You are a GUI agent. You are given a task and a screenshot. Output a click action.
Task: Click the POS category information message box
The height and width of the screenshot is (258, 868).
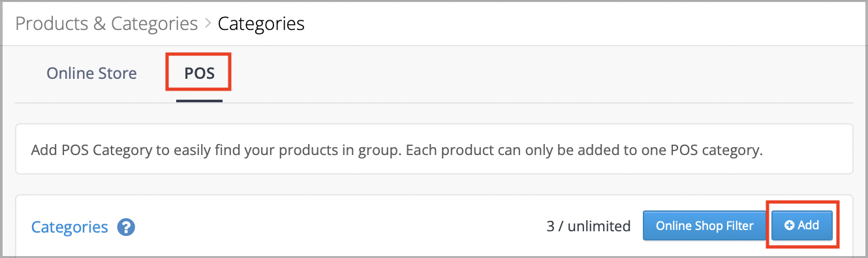pos(434,150)
